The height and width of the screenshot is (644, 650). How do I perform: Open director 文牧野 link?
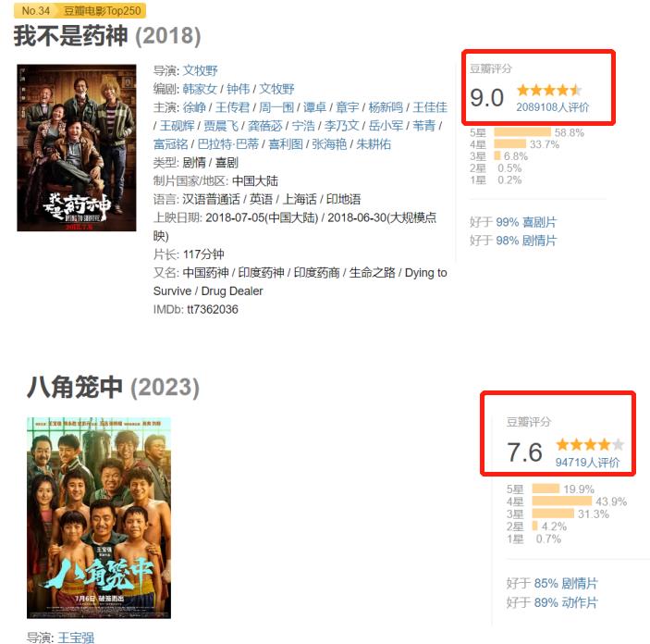pyautogui.click(x=201, y=70)
